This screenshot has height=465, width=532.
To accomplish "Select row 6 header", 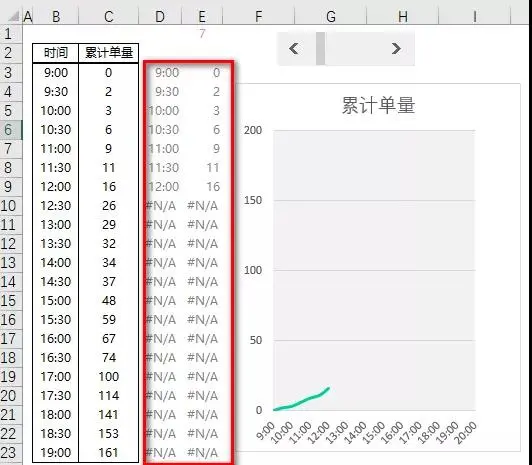I will click(x=10, y=130).
